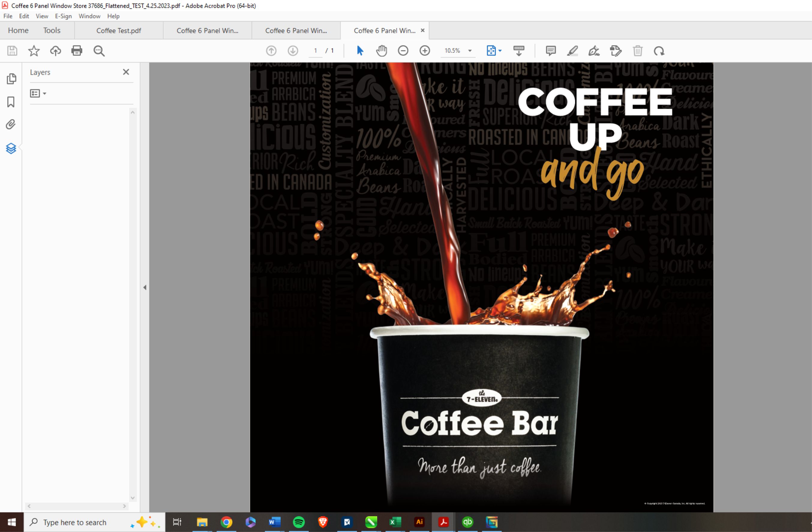Add a comment sticky note
Viewport: 812px width, 532px height.
point(551,51)
